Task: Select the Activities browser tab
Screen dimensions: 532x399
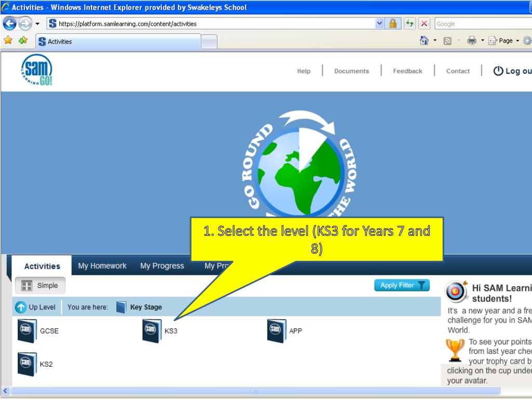Action: [118, 42]
